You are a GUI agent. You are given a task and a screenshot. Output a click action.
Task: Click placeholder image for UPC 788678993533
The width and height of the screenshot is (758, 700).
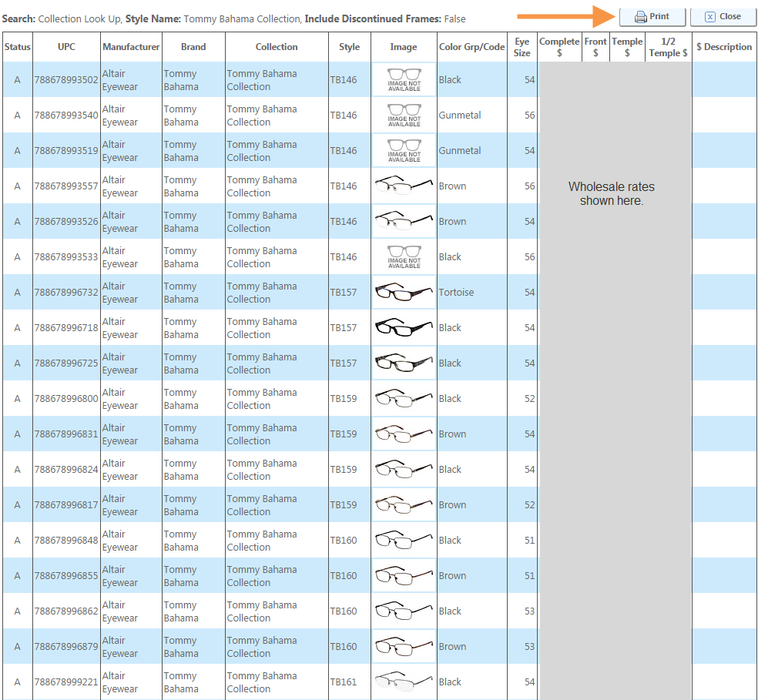pos(404,256)
